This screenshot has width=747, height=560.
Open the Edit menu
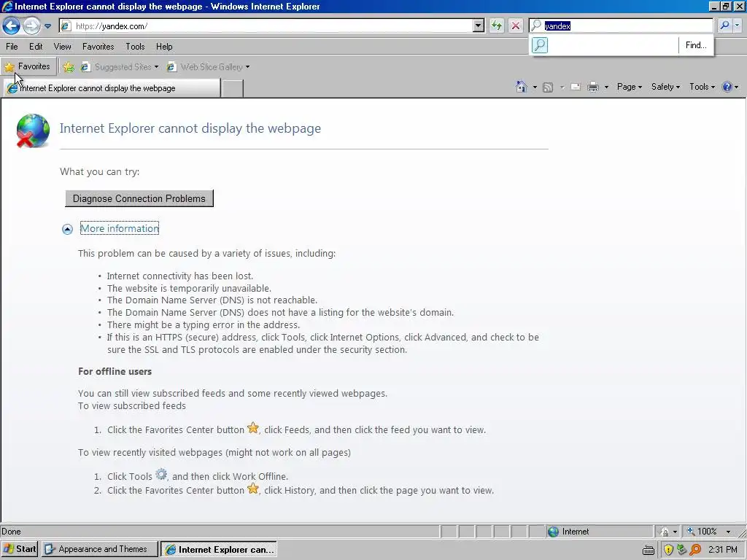pyautogui.click(x=36, y=47)
